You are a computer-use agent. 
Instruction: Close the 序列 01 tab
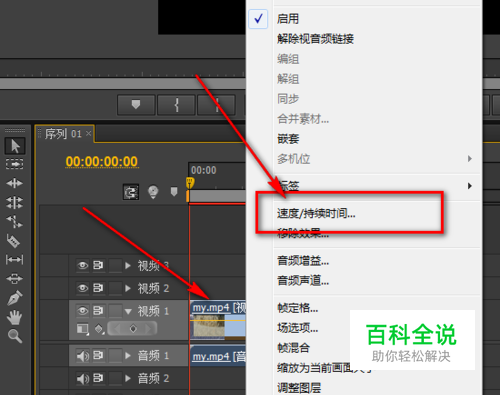pos(88,133)
